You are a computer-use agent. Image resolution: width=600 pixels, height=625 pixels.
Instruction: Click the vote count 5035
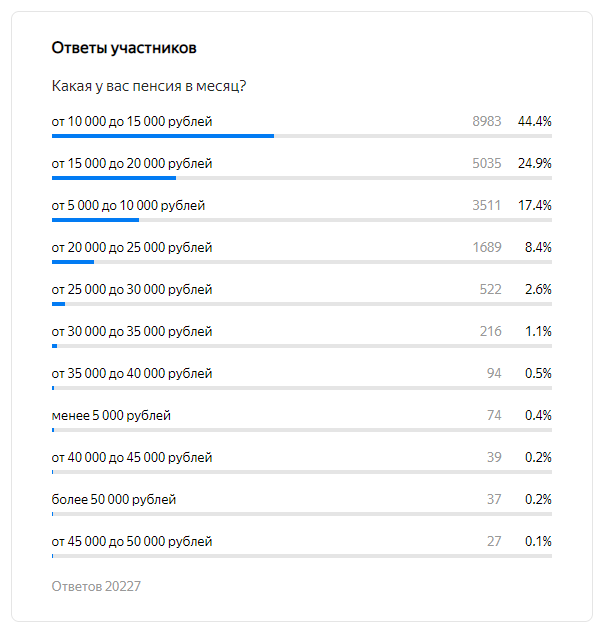pos(486,163)
